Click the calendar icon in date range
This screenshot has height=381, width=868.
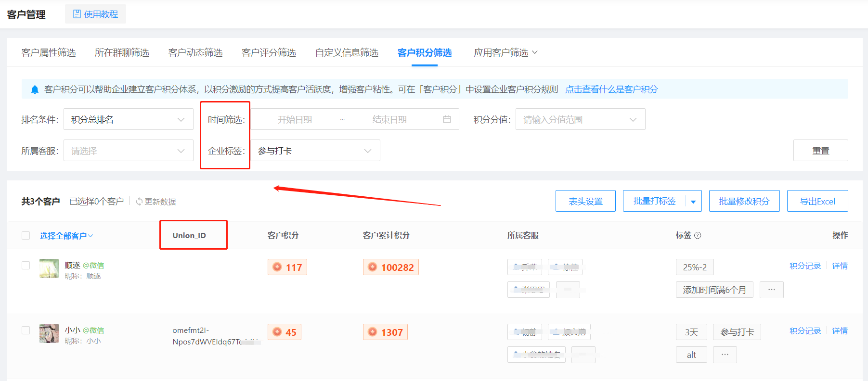(447, 119)
